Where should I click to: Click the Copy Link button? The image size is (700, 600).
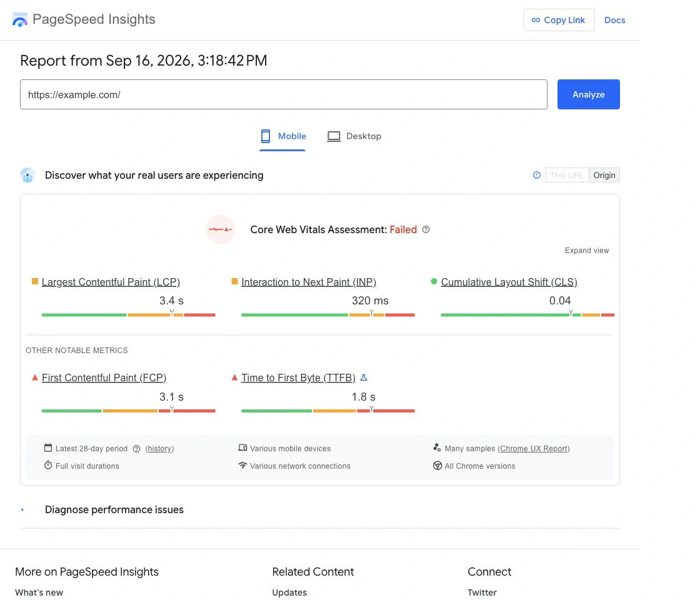(559, 20)
